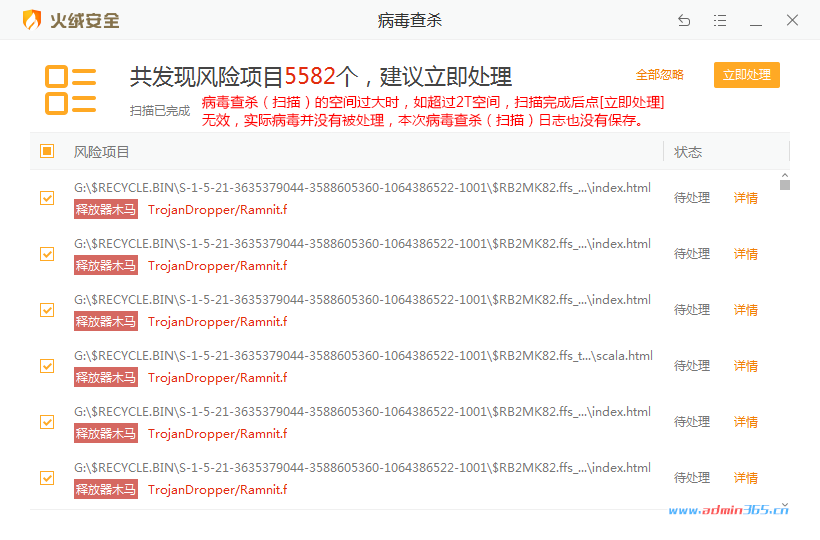The height and width of the screenshot is (540, 820).
Task: Ignore all risks with 全部忽略
Action: tap(659, 75)
